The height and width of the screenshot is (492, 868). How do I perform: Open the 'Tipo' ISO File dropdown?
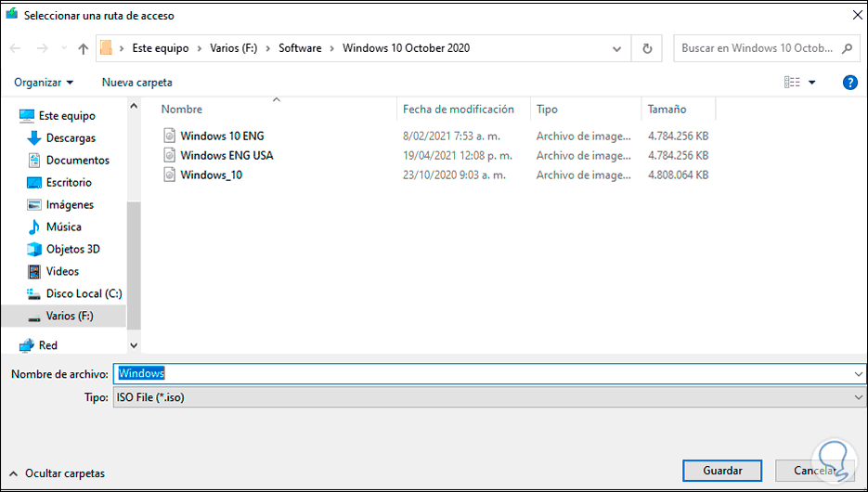(x=490, y=397)
